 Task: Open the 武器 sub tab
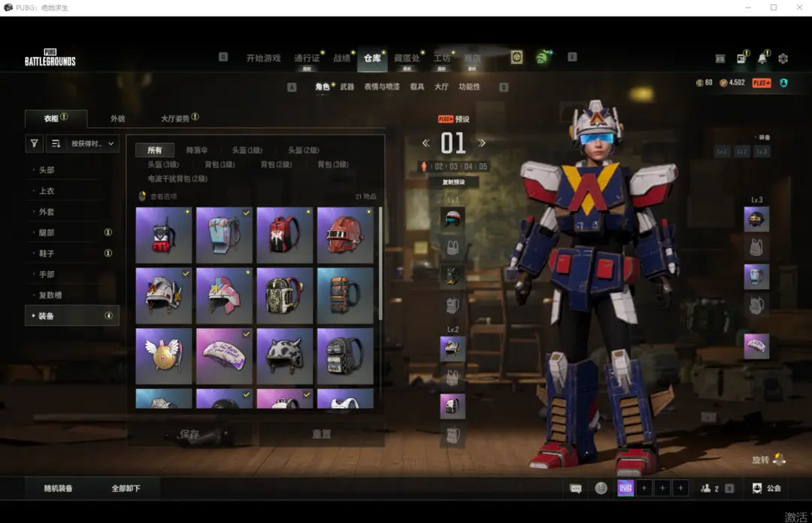pos(347,87)
